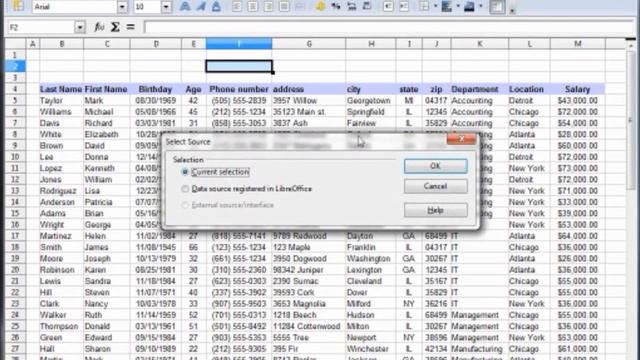Image resolution: width=640 pixels, height=360 pixels.
Task: Open the Font Size dropdown arrow
Action: (166, 7)
